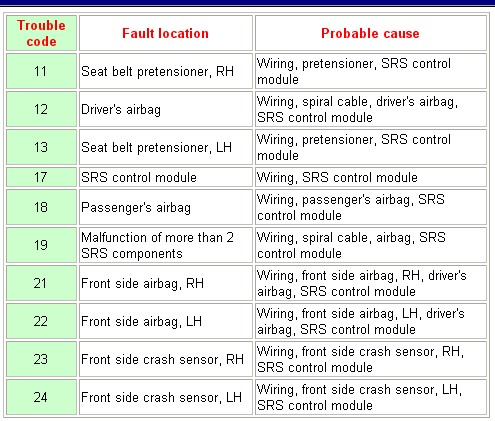Select trouble code 19 cell
This screenshot has height=421, width=495.
(41, 245)
